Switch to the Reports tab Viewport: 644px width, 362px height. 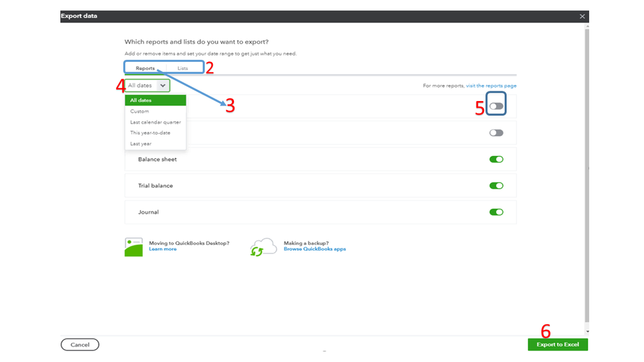[145, 68]
